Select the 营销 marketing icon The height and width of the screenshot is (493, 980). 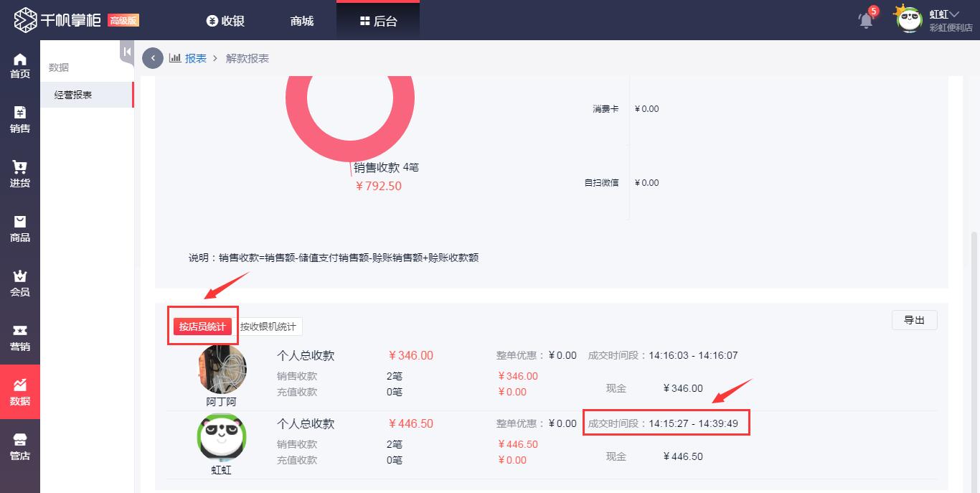tap(19, 337)
